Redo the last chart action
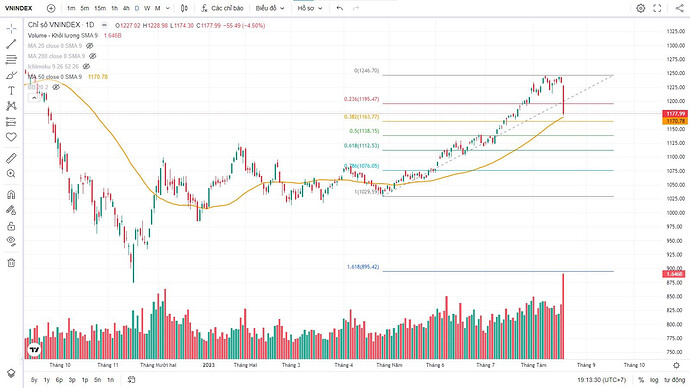 point(356,8)
